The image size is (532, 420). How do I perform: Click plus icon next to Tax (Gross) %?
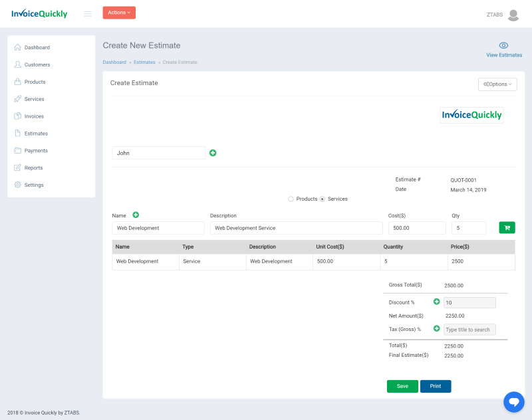pos(437,329)
